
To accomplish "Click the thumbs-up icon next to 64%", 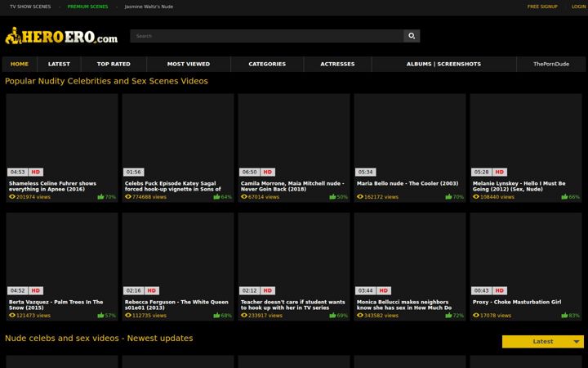I will pos(216,197).
